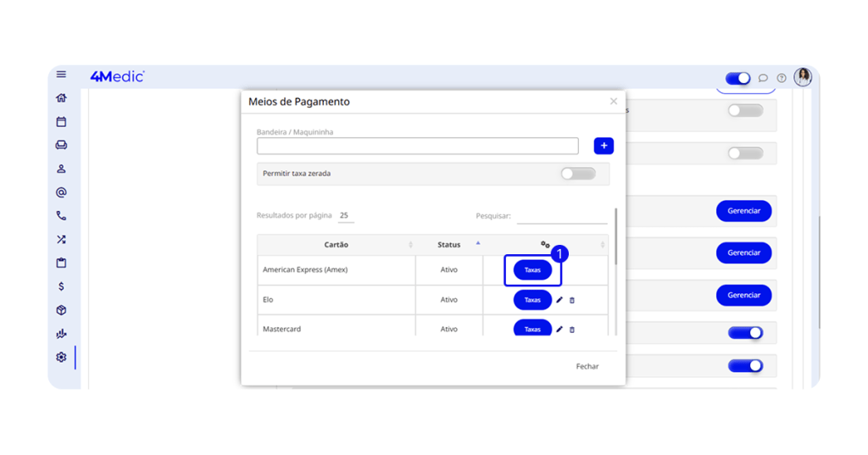Toggle the Permitir taxa zerada switch
Viewport: 868px width, 455px height.
pos(578,174)
